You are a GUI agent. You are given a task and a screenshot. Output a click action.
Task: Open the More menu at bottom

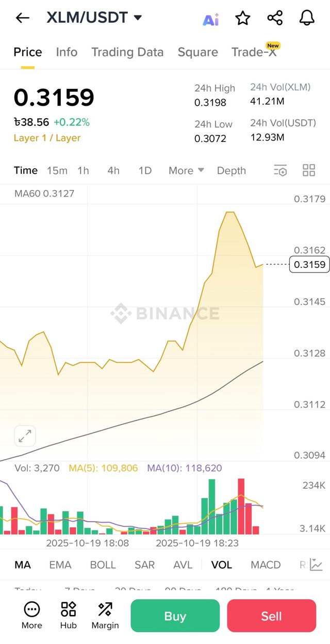click(31, 616)
